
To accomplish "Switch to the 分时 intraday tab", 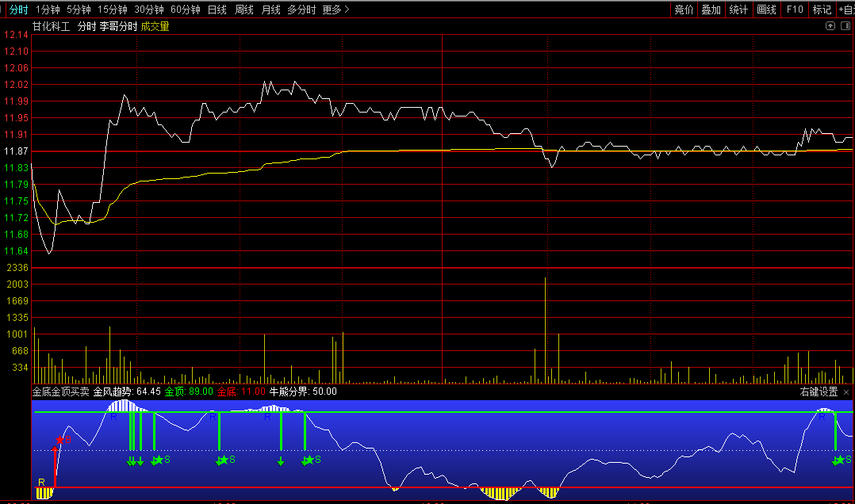I will click(18, 10).
